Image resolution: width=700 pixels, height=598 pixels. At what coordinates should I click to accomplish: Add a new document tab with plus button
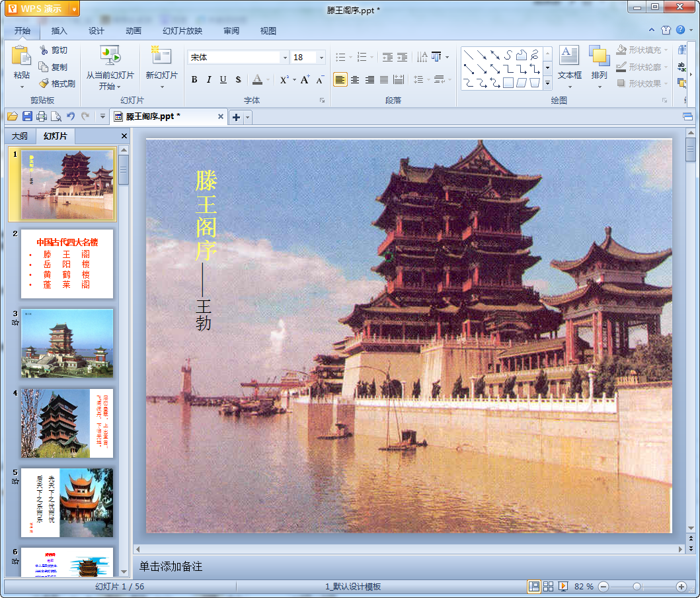pos(236,118)
